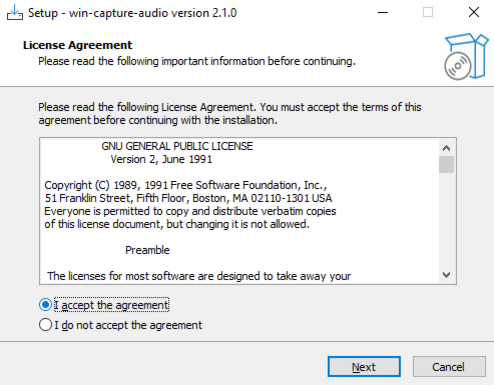Click the Copyright line in the license box
This screenshot has width=494, height=385.
pos(186,185)
